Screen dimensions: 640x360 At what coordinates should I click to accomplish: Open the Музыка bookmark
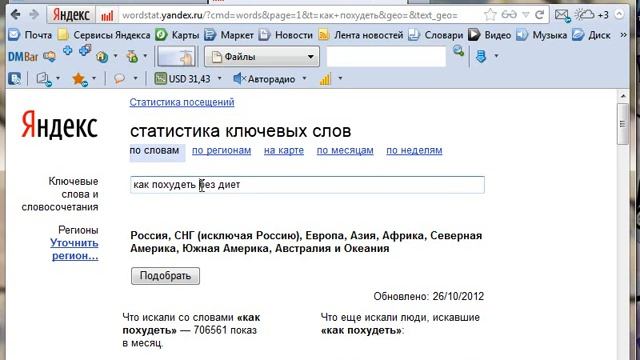tap(541, 35)
